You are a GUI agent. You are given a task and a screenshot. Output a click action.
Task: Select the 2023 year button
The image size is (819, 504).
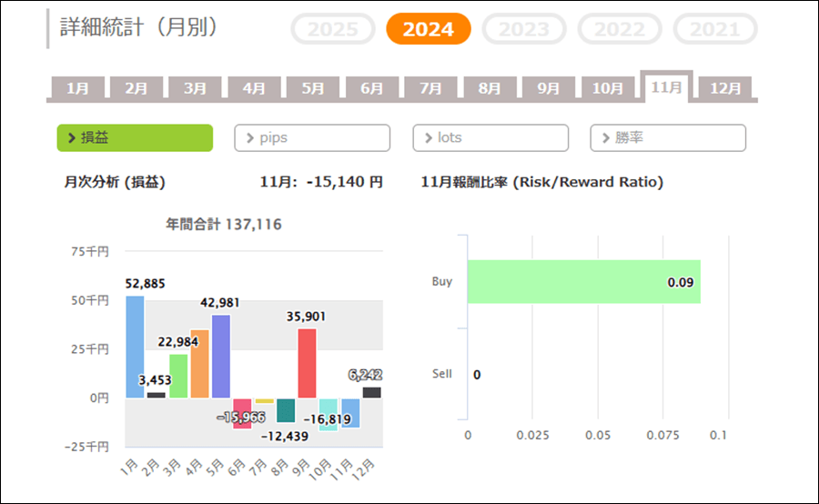coord(523,29)
